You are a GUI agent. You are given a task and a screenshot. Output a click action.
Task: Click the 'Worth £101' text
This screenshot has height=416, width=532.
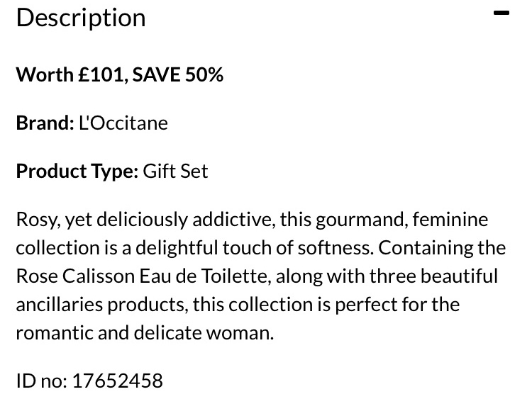[x=70, y=74]
